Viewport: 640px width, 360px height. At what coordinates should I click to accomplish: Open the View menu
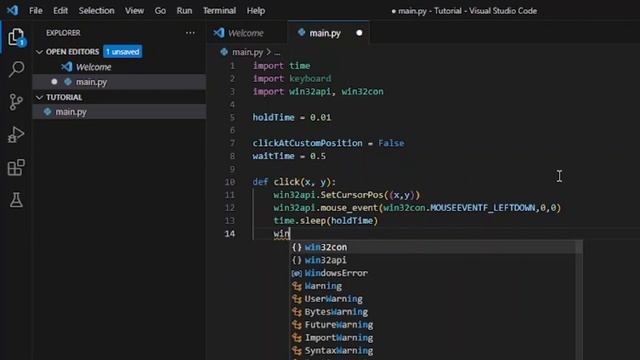(134, 11)
